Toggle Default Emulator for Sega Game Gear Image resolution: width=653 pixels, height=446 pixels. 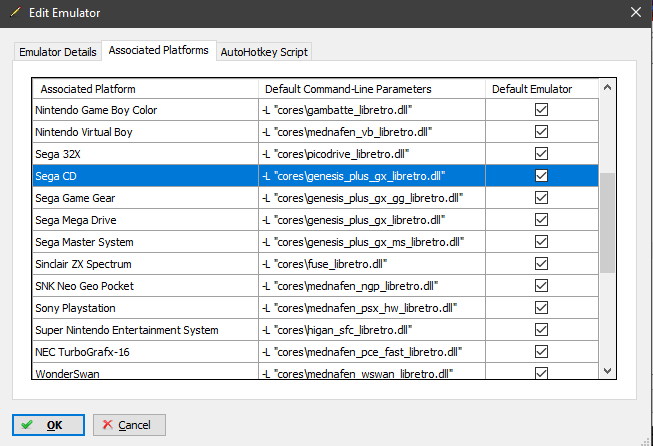(541, 198)
